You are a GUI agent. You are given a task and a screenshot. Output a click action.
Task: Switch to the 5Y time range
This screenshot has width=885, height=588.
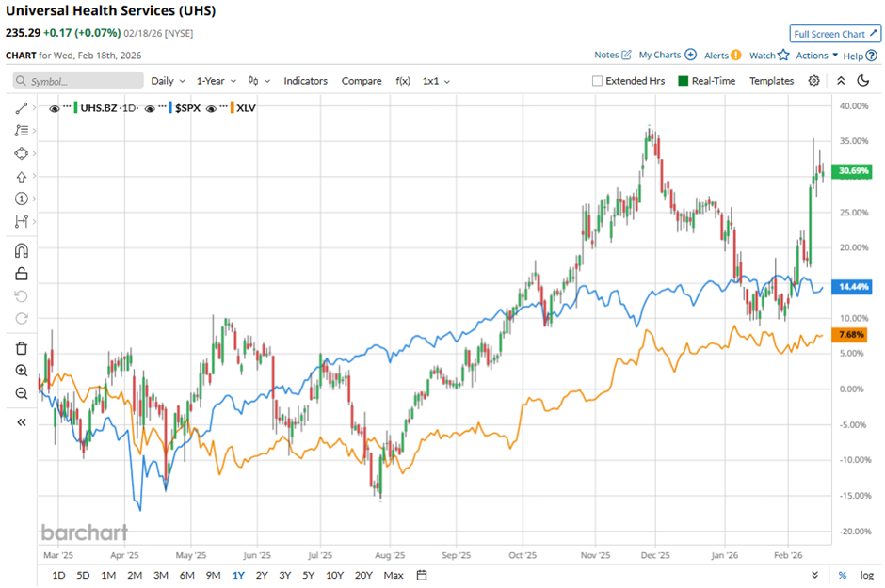309,575
